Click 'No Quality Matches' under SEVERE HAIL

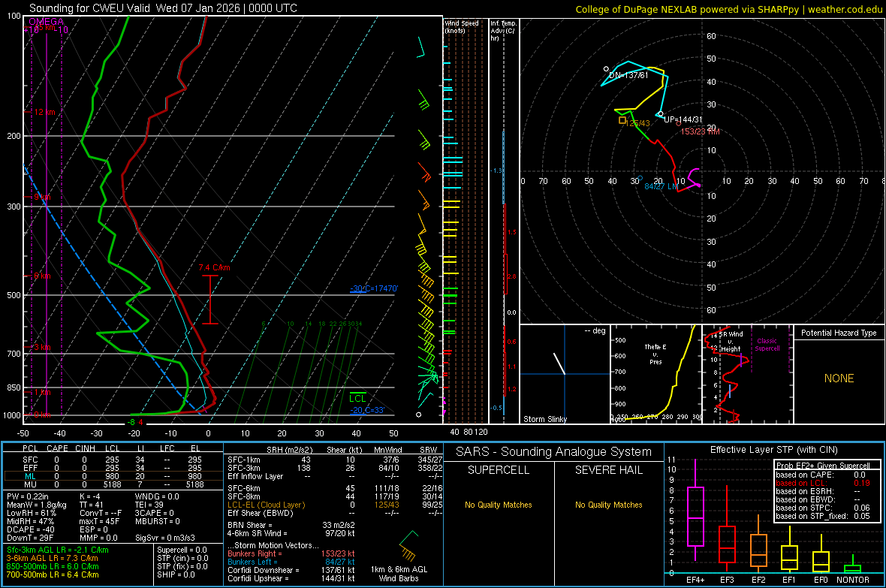pos(608,505)
